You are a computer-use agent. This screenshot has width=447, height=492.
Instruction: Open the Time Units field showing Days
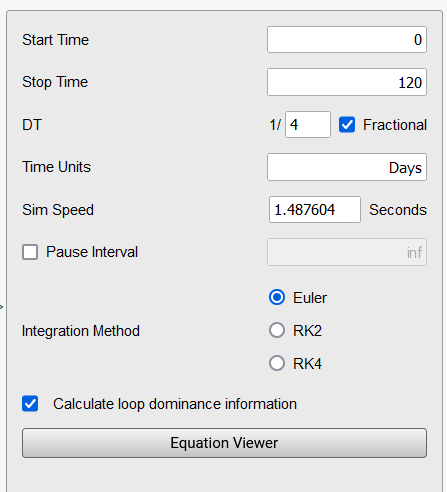pyautogui.click(x=347, y=167)
